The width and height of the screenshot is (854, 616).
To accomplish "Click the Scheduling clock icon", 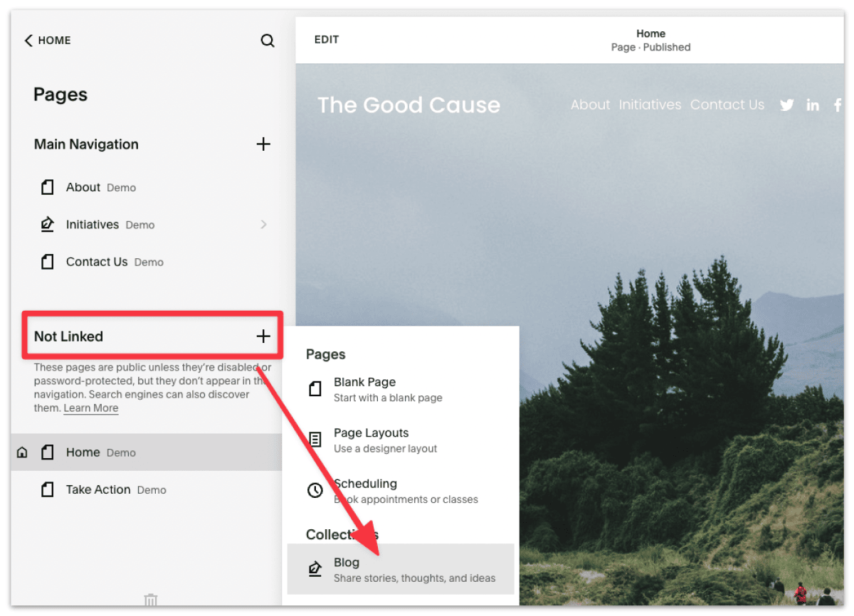I will [x=315, y=490].
